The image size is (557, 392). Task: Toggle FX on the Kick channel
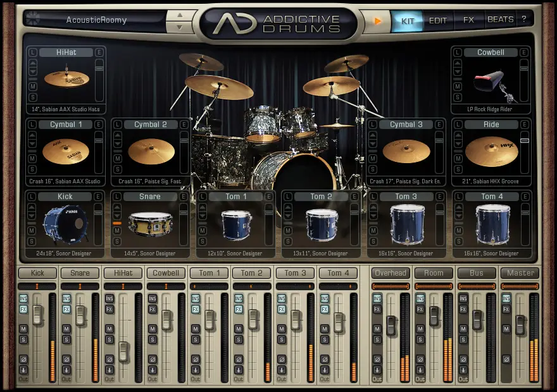coord(23,309)
